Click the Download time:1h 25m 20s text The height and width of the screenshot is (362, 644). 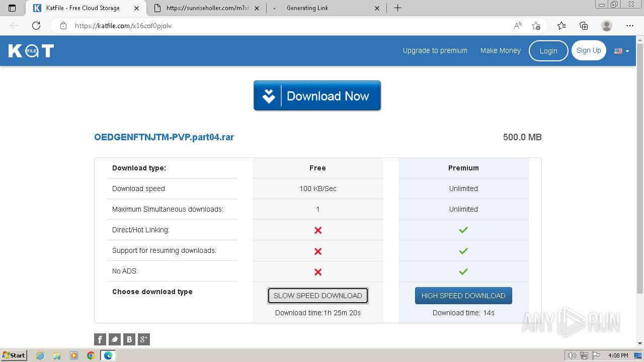[x=318, y=313]
